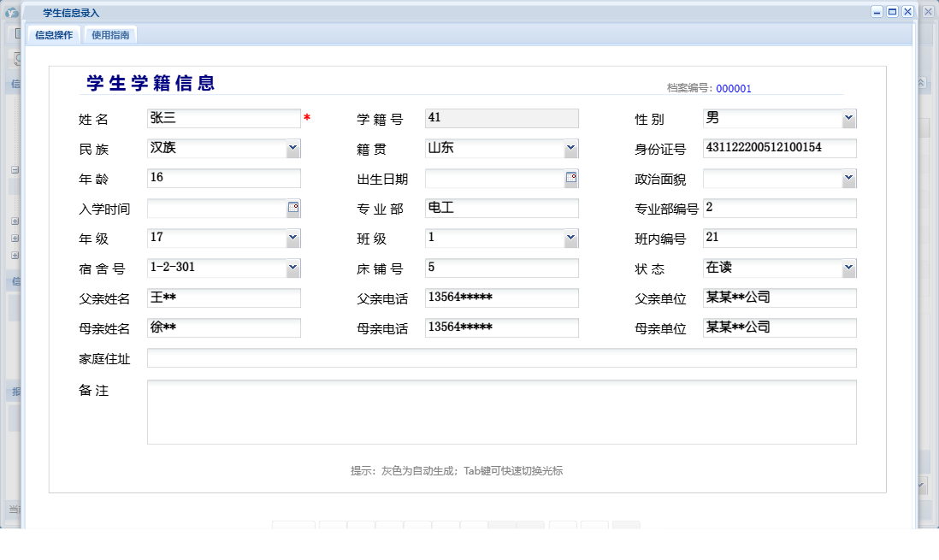
Task: Open the 性别 dropdown showing 男
Action: click(848, 118)
